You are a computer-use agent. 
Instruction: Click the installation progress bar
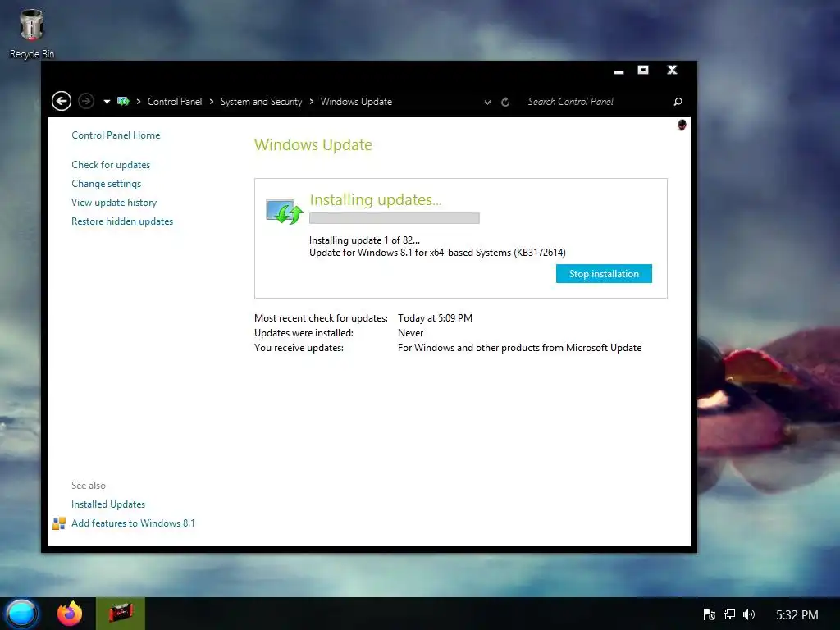[x=395, y=218]
